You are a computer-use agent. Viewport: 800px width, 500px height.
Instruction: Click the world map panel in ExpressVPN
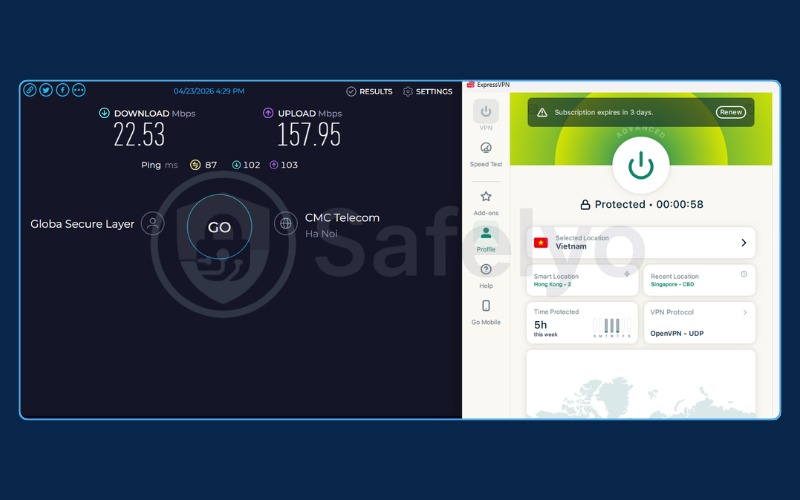tap(641, 384)
